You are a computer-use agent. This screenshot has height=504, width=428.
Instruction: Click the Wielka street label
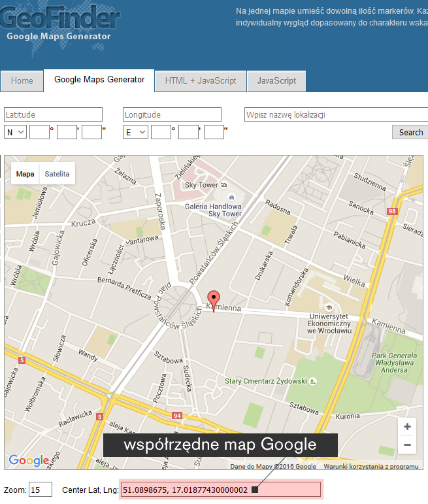(354, 280)
